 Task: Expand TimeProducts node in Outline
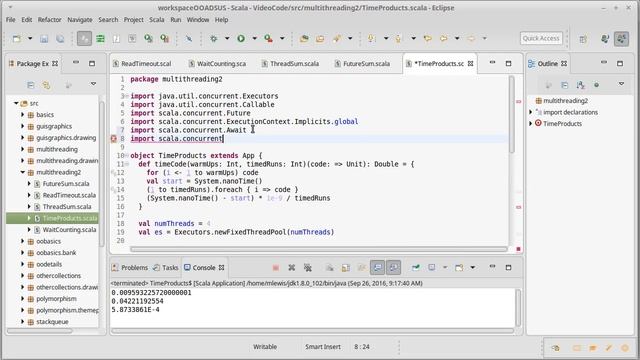pyautogui.click(x=531, y=123)
